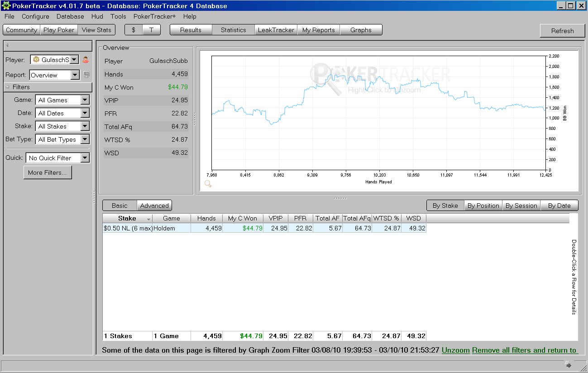
Task: Click the Hands value 4,459 in Overview
Action: coord(179,74)
